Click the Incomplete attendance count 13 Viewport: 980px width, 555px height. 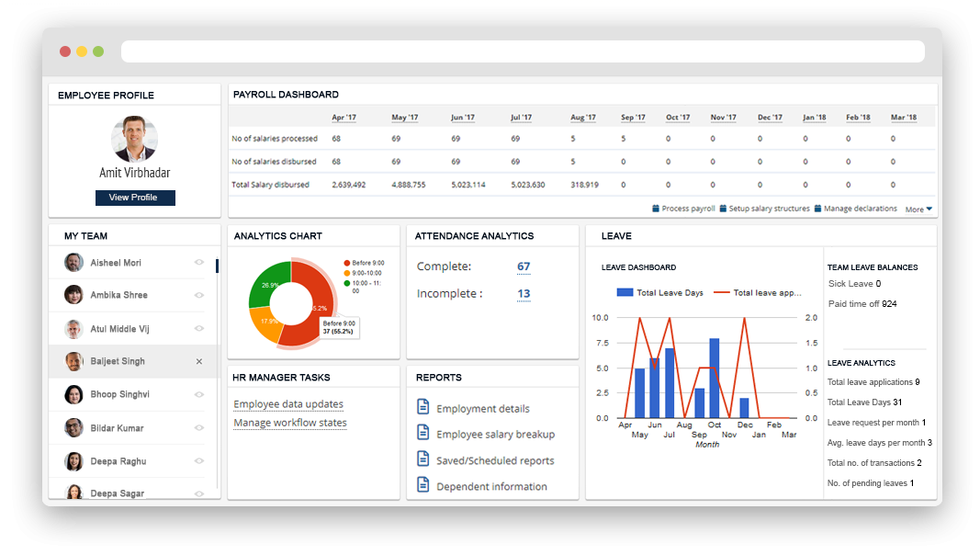524,294
